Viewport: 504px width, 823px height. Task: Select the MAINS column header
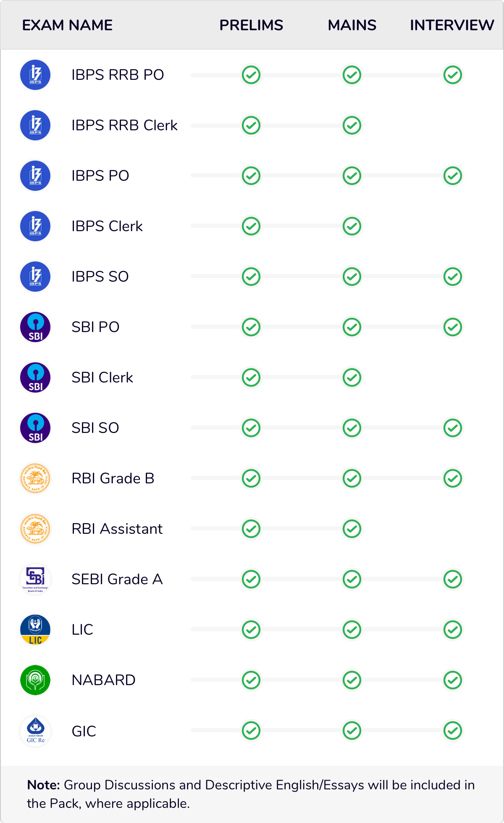(x=352, y=25)
